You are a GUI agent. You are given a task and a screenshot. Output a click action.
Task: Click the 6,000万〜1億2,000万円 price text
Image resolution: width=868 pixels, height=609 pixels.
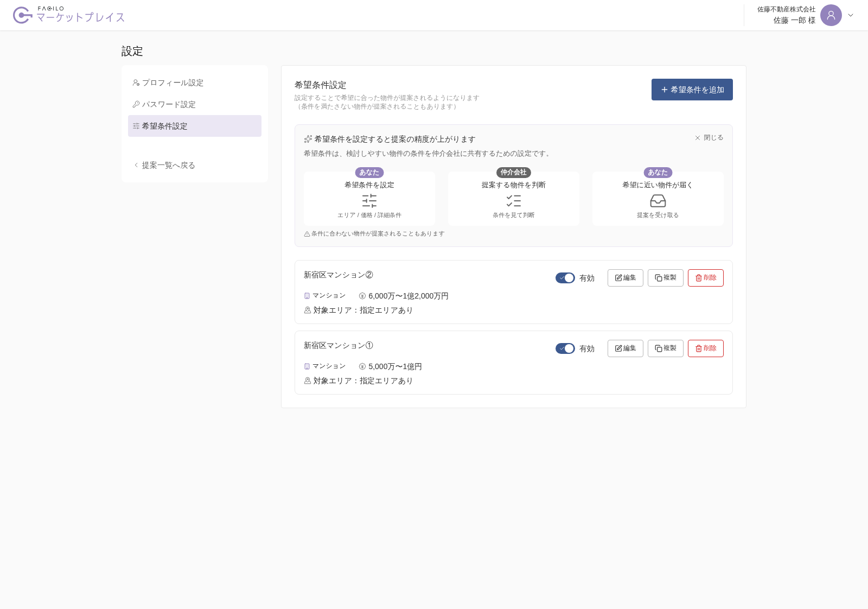click(x=409, y=296)
